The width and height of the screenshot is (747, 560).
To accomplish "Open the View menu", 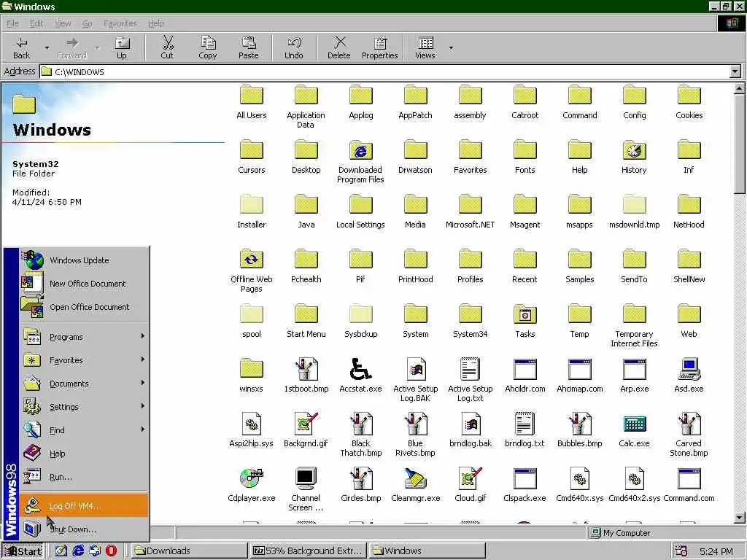I will (63, 23).
